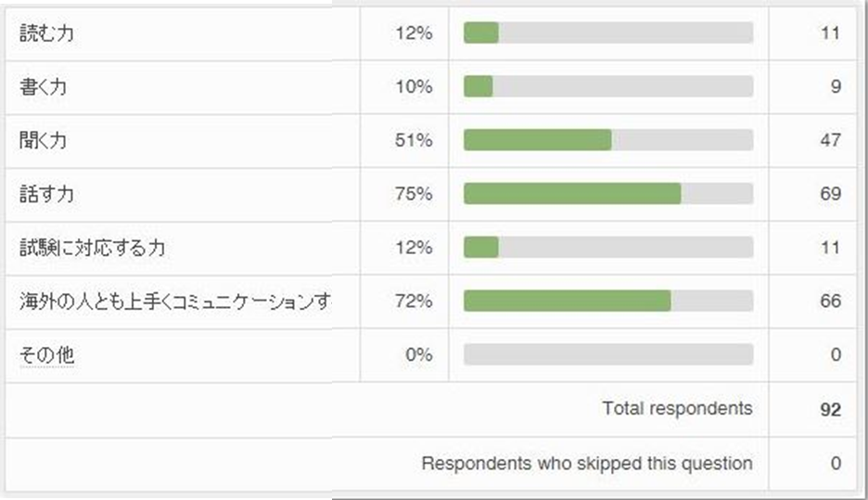The height and width of the screenshot is (500, 868).
Task: Click the 書く力 row label
Action: (43, 87)
